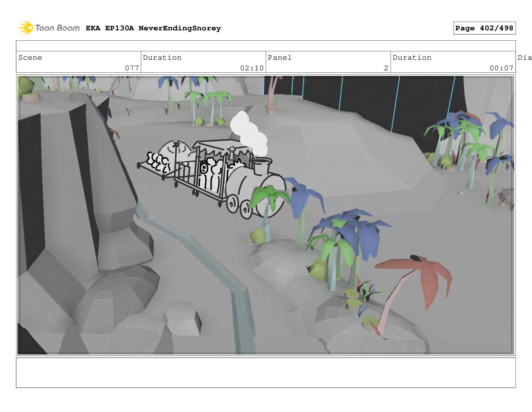Click the scene duration value '02:10'
The width and height of the screenshot is (532, 412).
tap(252, 68)
